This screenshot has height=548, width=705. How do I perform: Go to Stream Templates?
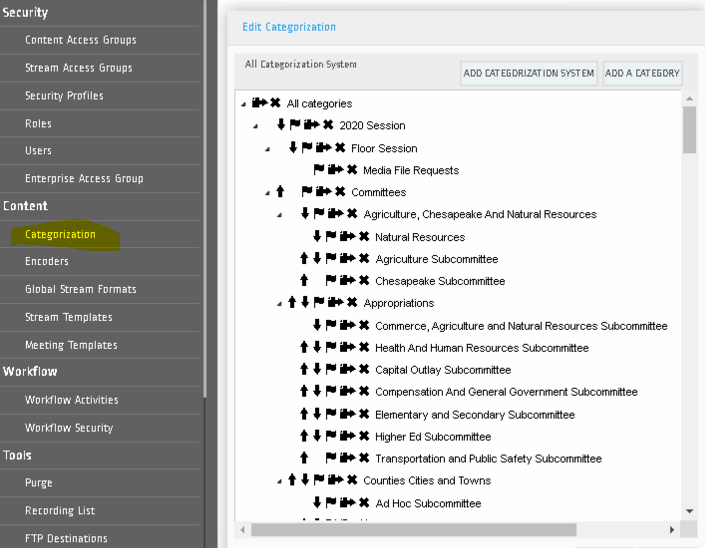[69, 317]
